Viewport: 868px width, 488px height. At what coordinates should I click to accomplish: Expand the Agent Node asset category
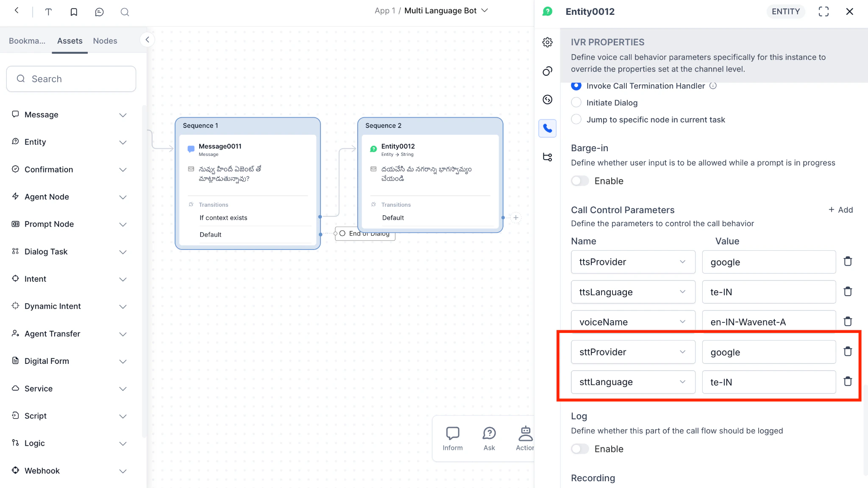coord(122,197)
